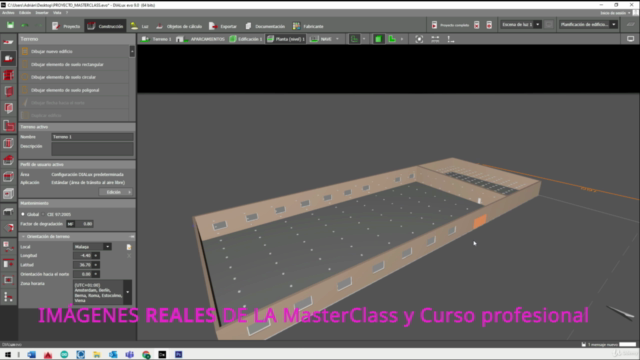This screenshot has height=360, width=640.
Task: Select the red room element sidebar icon
Action: (x=8, y=108)
